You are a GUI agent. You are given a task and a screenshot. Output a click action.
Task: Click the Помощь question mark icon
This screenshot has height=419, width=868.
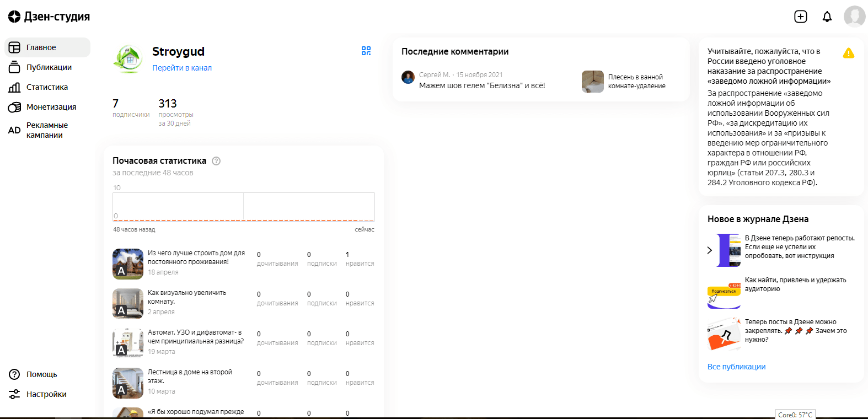[x=14, y=374]
